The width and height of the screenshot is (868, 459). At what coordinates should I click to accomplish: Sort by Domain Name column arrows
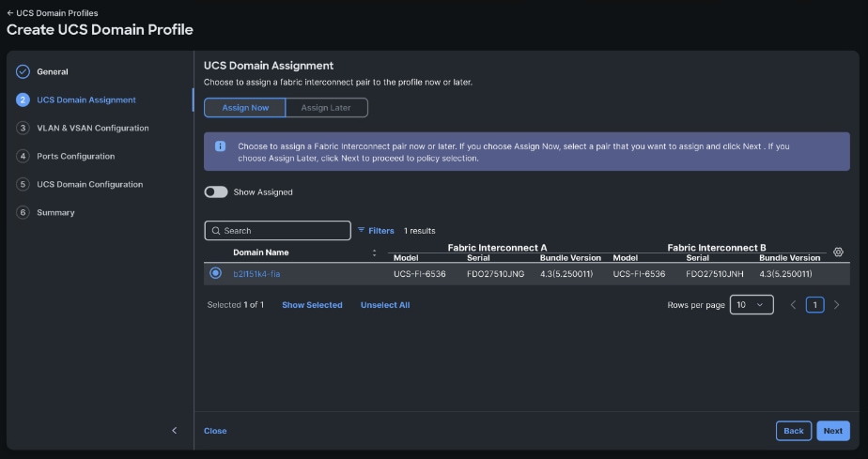pos(374,252)
